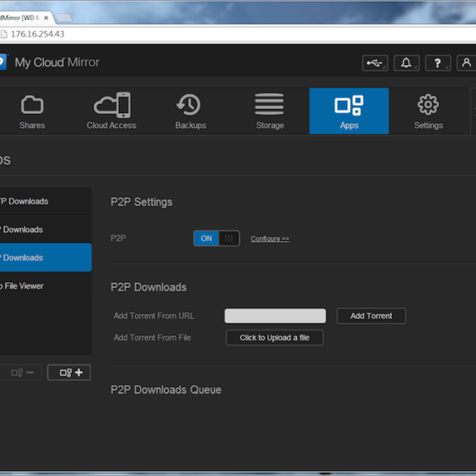This screenshot has height=476, width=476.
Task: Click the Add Torrent From File label
Action: (x=152, y=338)
